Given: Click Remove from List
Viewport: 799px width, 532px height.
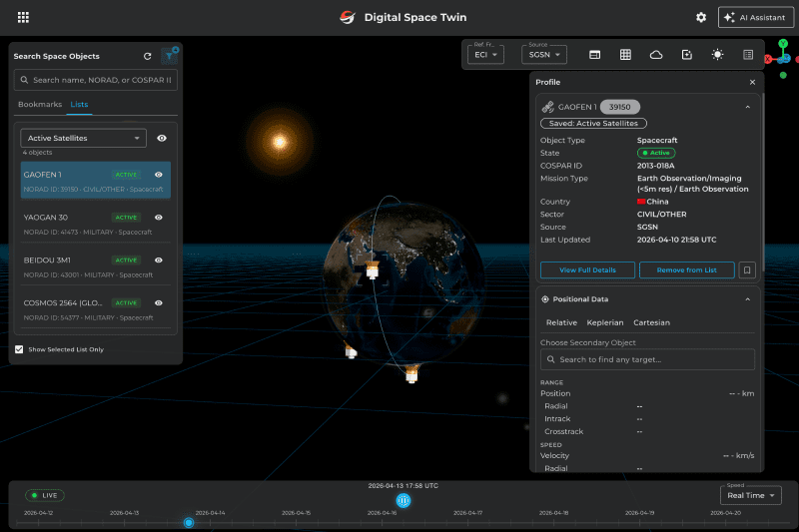Looking at the screenshot, I should (x=686, y=269).
